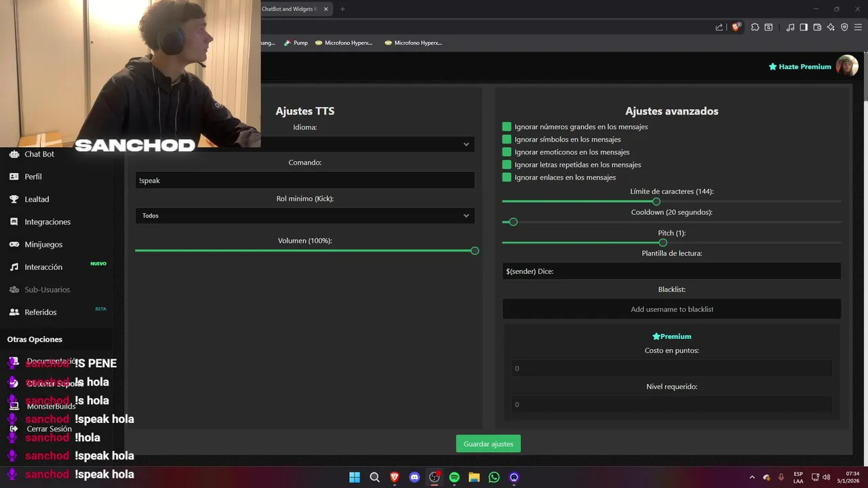Click the Lealtad trophy icon

pyautogui.click(x=14, y=199)
